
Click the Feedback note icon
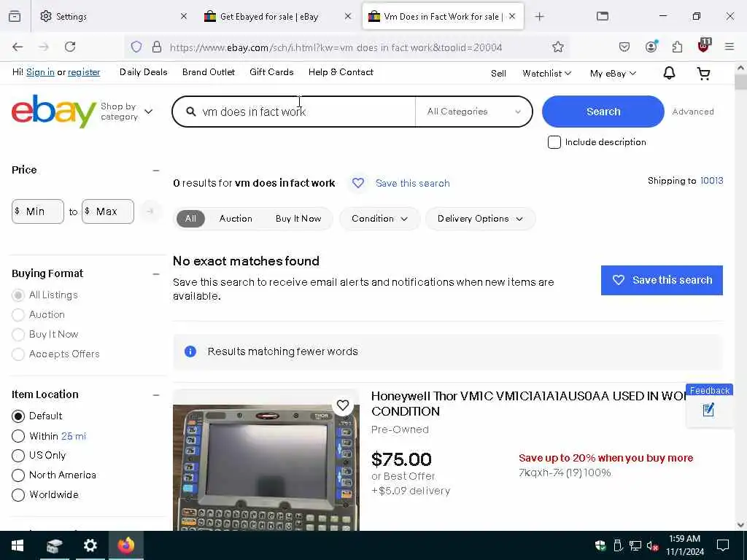pyautogui.click(x=708, y=410)
